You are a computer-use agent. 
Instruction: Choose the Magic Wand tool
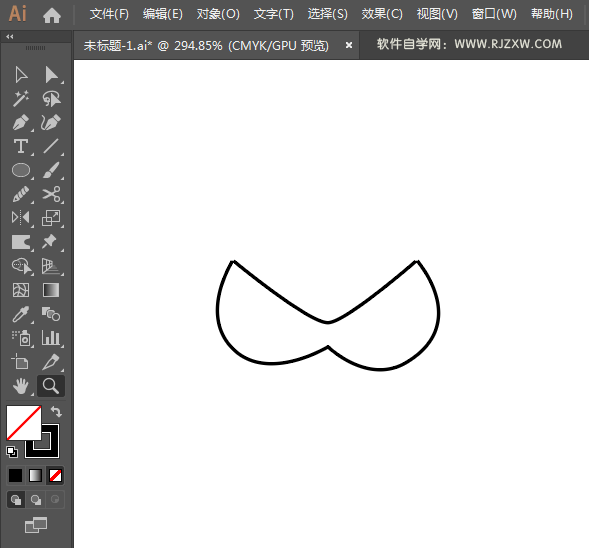(x=21, y=98)
